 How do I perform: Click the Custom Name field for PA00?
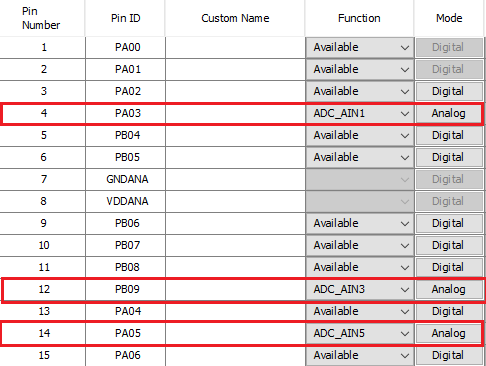point(235,47)
